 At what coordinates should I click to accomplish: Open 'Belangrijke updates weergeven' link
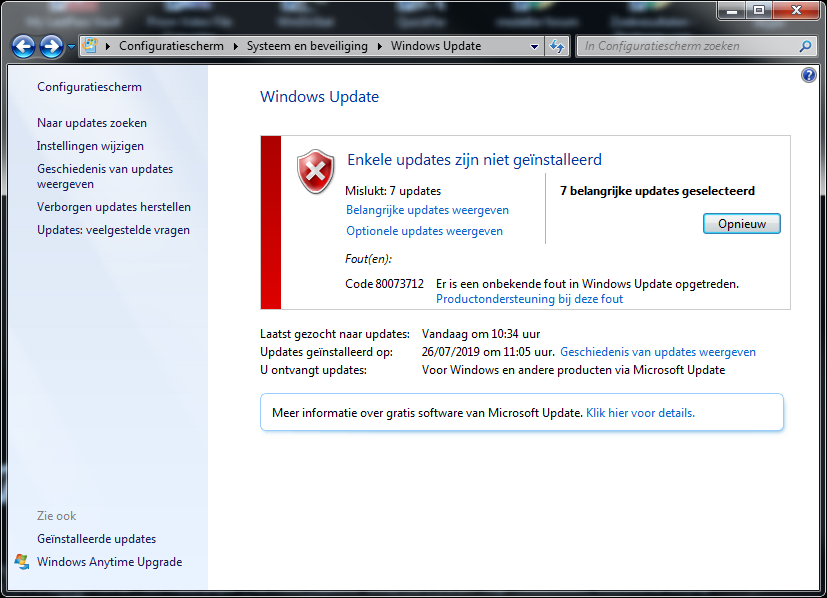[427, 210]
